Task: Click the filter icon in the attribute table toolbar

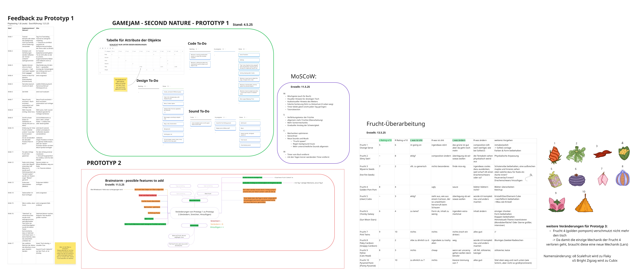Action: click(x=105, y=48)
